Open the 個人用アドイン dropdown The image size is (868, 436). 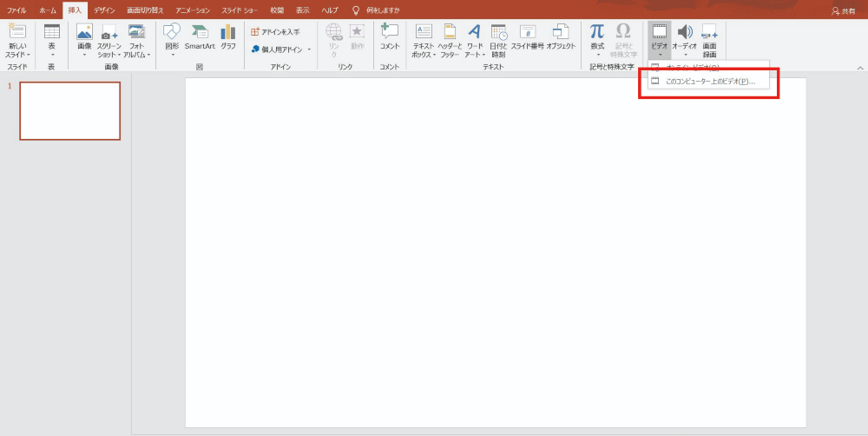(x=308, y=50)
